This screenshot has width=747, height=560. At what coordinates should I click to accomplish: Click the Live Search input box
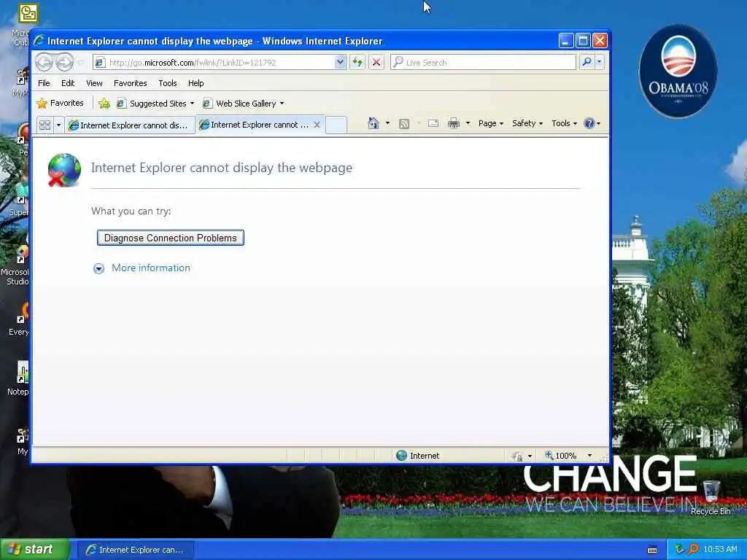(x=483, y=63)
